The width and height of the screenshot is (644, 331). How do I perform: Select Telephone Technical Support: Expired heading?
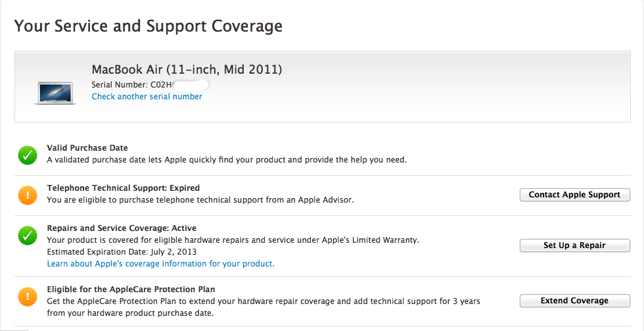click(x=124, y=188)
